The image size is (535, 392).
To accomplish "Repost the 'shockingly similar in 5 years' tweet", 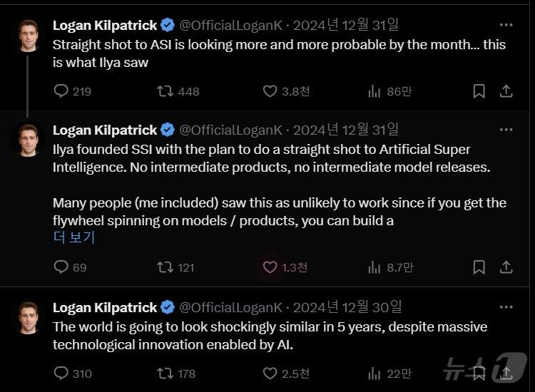I will click(165, 373).
